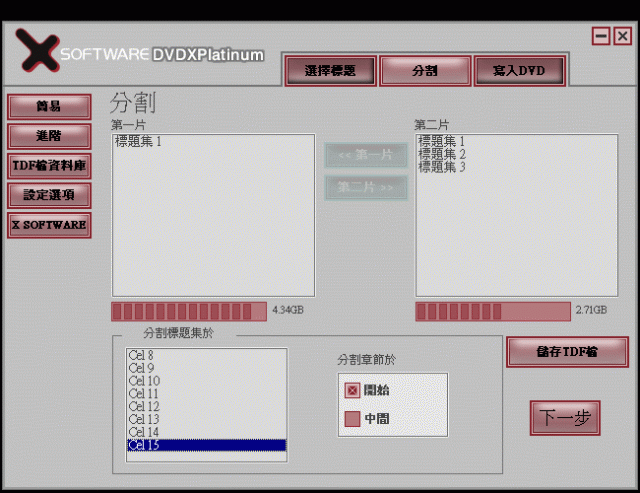The image size is (640, 493).
Task: Select the 簡易 mode button
Action: [49, 107]
